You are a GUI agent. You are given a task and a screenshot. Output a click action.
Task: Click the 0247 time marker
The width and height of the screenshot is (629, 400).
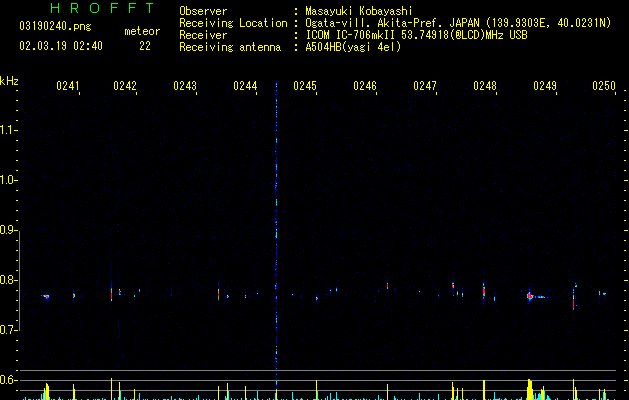(x=425, y=86)
